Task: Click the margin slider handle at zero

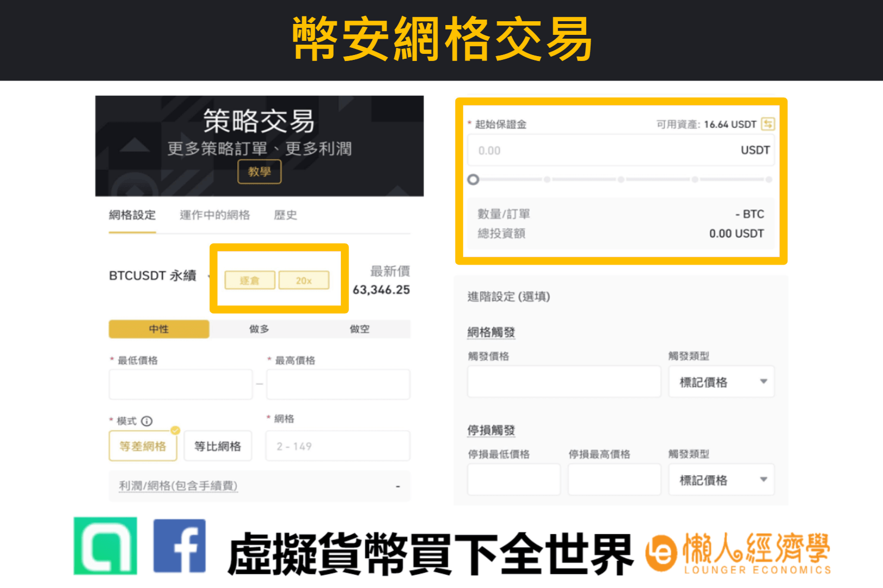Action: tap(473, 179)
